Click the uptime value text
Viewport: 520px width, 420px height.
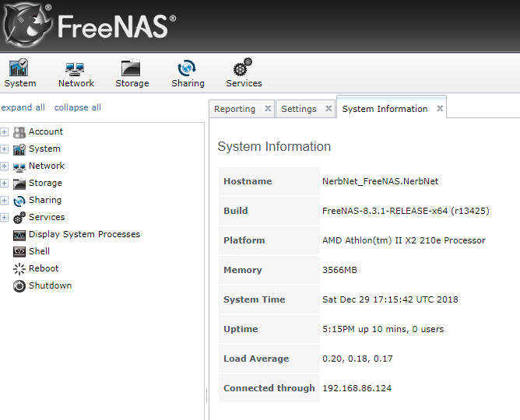(383, 329)
